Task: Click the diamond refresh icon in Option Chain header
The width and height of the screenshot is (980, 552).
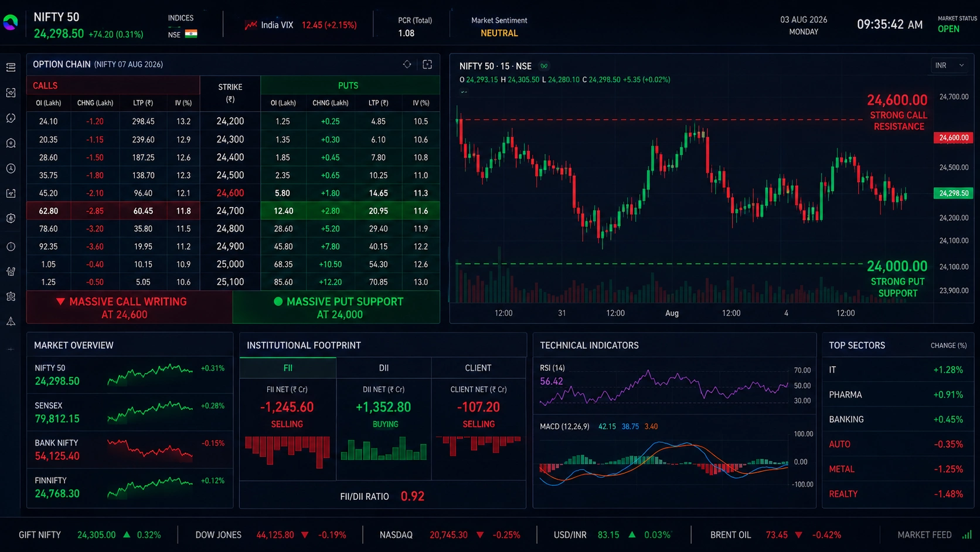Action: click(407, 65)
